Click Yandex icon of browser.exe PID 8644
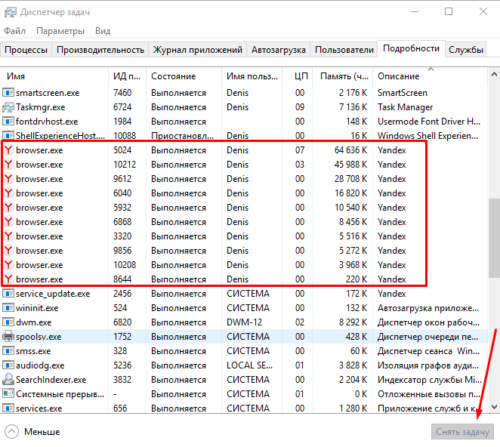 tap(8, 279)
